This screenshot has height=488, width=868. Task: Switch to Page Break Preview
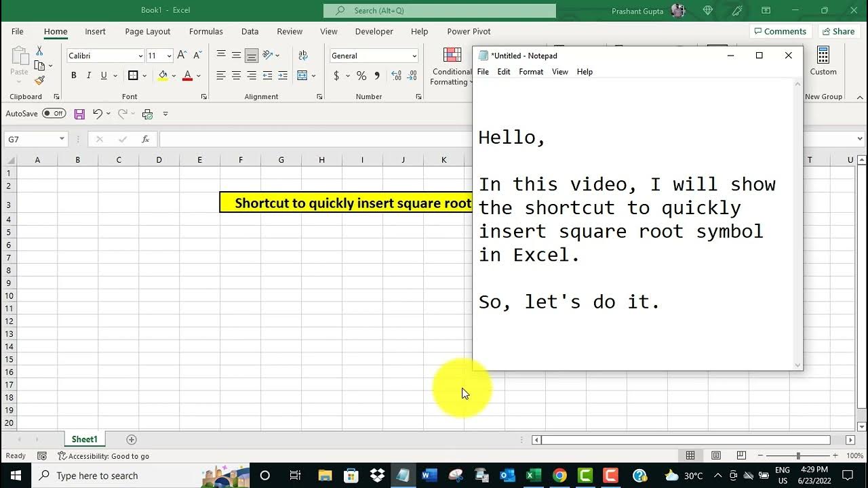[741, 455]
